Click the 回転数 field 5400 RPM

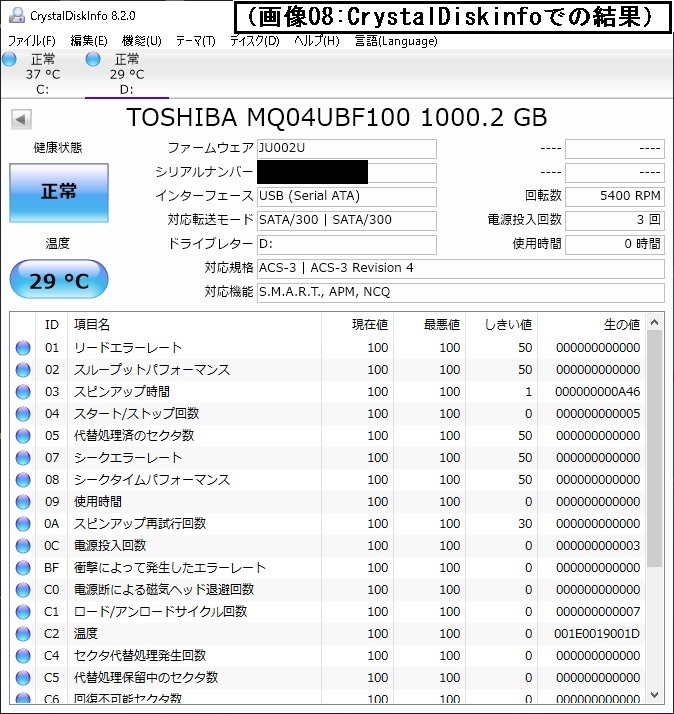point(614,196)
